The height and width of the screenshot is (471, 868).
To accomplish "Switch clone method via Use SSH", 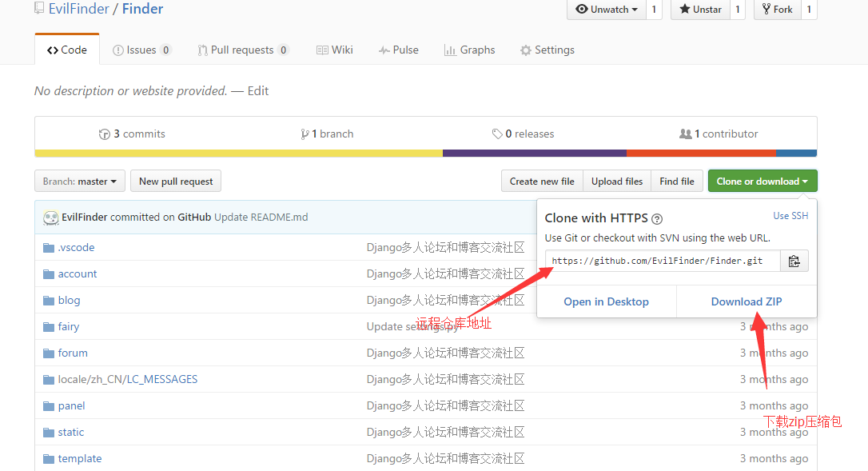I will tap(790, 216).
